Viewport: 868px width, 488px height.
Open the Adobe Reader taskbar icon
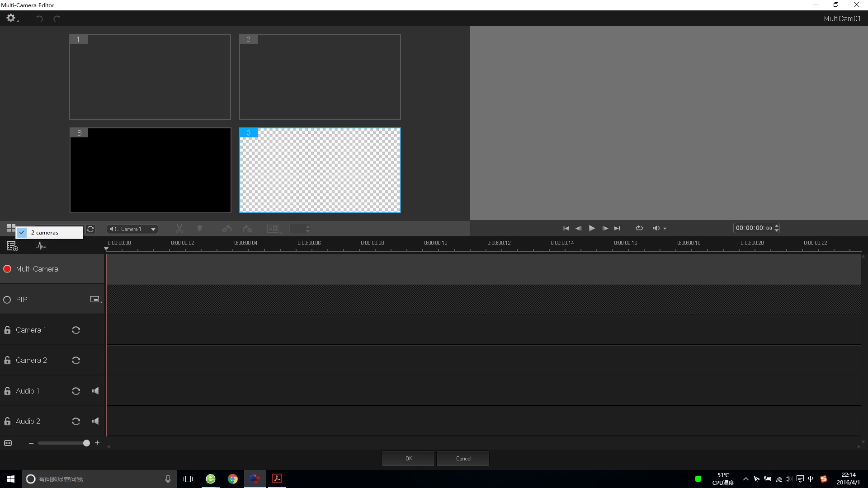click(x=277, y=479)
